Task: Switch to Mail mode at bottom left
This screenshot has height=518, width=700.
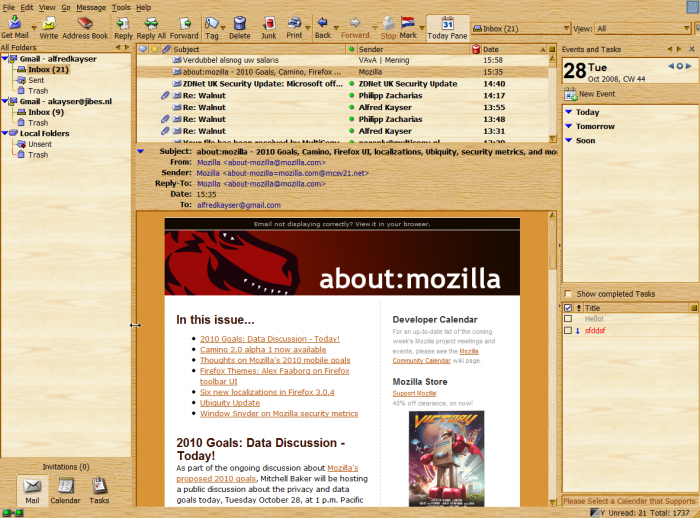Action: [32, 490]
